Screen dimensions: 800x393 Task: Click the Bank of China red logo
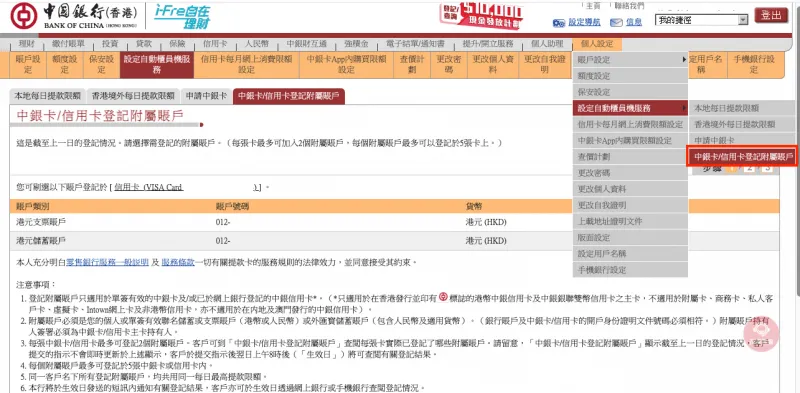pyautogui.click(x=21, y=16)
